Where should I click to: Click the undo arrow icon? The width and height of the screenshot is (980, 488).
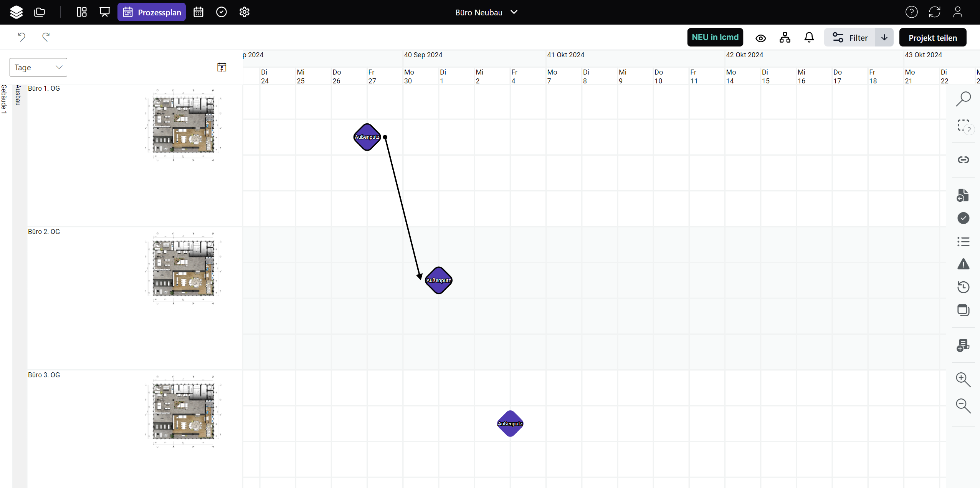coord(21,37)
